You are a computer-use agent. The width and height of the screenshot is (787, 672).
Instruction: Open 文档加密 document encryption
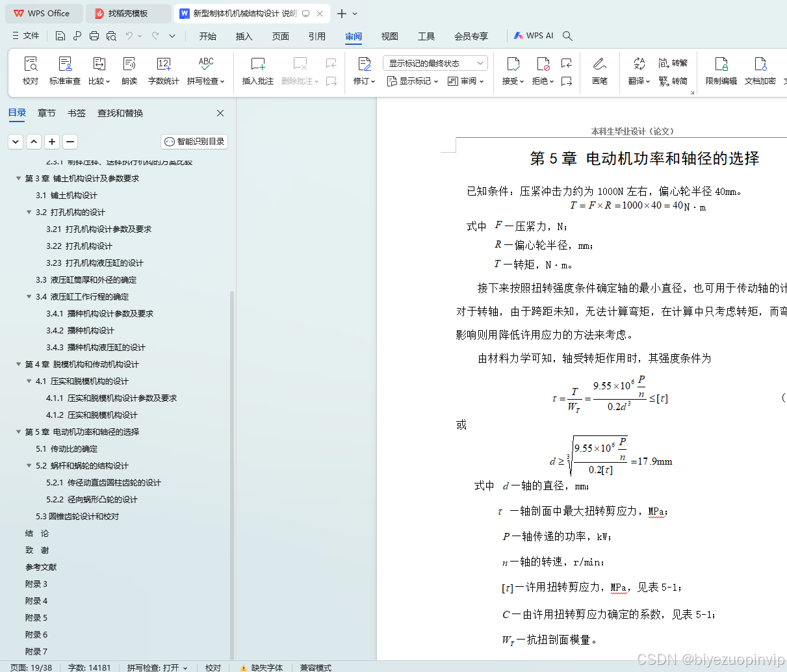click(760, 70)
